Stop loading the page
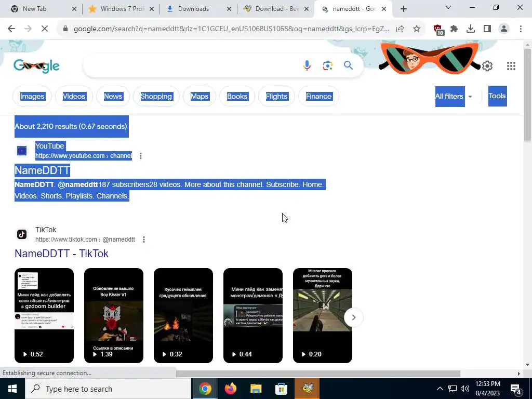 click(x=45, y=29)
